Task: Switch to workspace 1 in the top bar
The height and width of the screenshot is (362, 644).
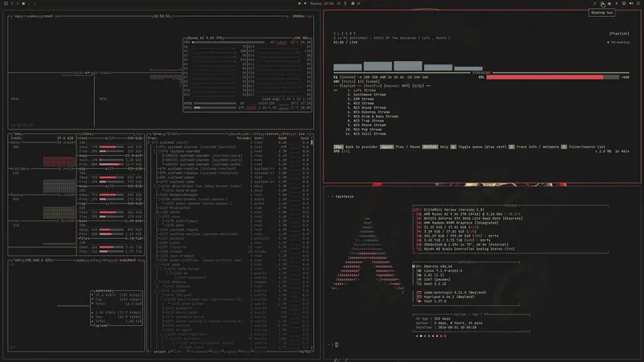Action: 11,3
